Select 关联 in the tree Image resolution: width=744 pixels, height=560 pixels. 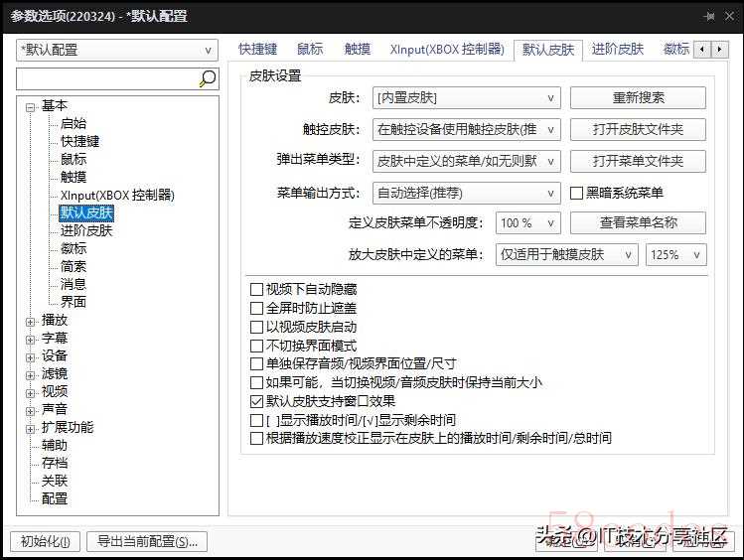tap(55, 481)
